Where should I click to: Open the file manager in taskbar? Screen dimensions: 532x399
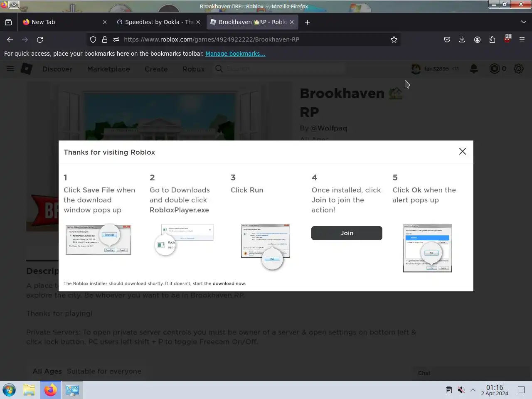[x=29, y=390]
